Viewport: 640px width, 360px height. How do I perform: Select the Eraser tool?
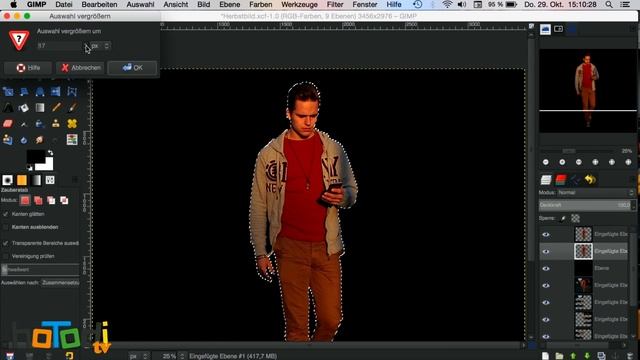[8, 124]
